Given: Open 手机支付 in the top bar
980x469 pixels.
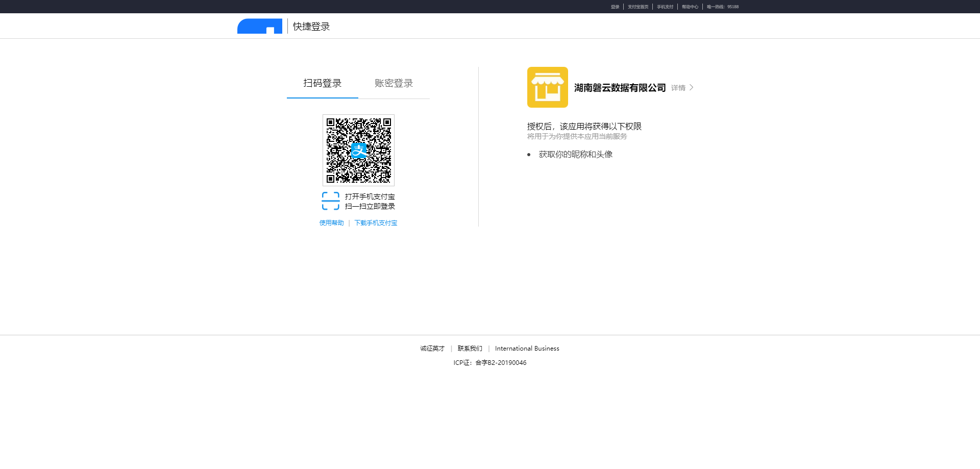Looking at the screenshot, I should 665,7.
